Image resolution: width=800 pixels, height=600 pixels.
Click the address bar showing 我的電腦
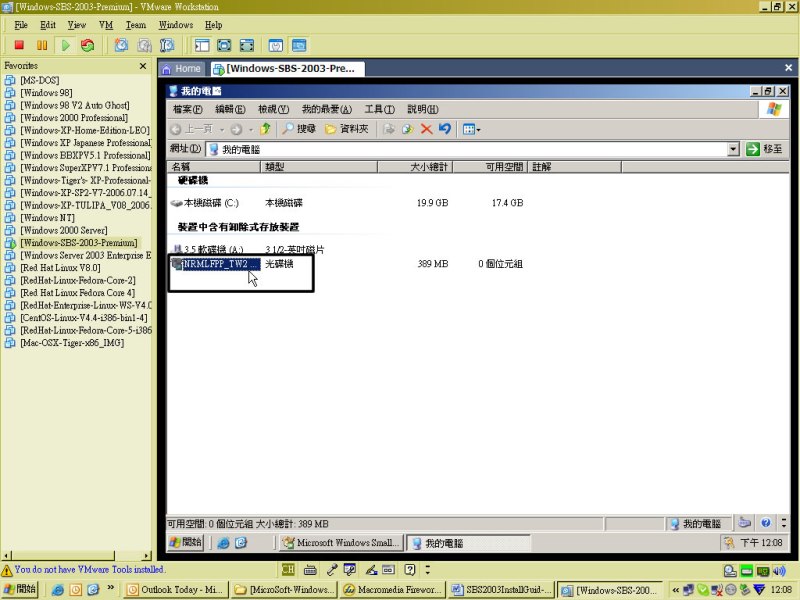tap(467, 149)
